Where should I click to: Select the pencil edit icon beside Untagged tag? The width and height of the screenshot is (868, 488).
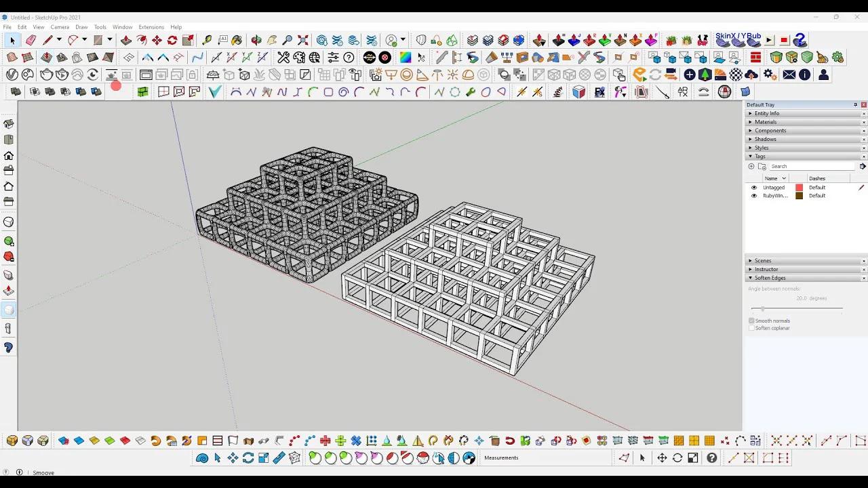point(862,187)
